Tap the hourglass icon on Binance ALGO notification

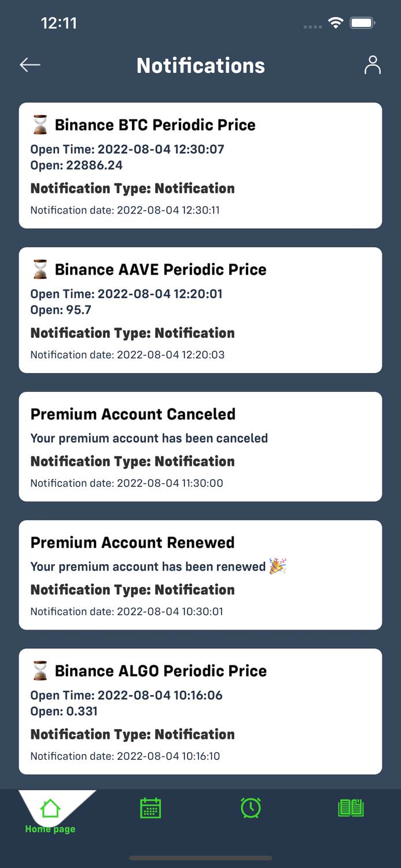point(39,670)
